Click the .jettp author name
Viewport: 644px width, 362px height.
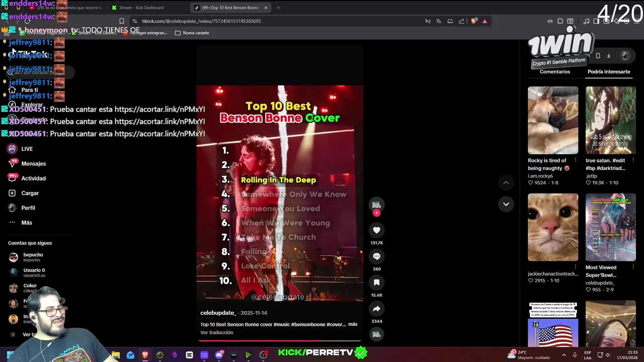click(x=591, y=176)
